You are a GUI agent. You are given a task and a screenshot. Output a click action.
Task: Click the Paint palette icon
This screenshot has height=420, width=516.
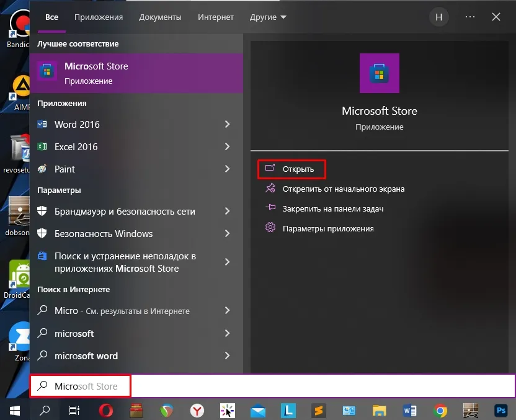tap(42, 169)
